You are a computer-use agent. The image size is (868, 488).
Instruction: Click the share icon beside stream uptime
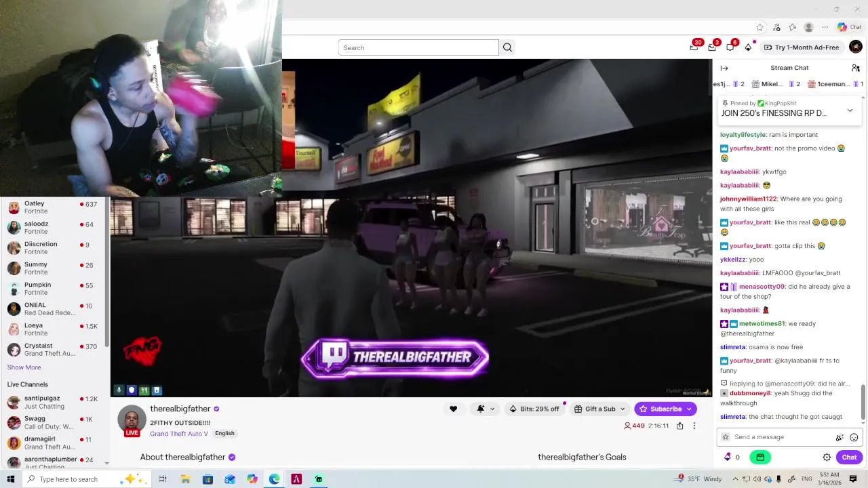tap(679, 426)
